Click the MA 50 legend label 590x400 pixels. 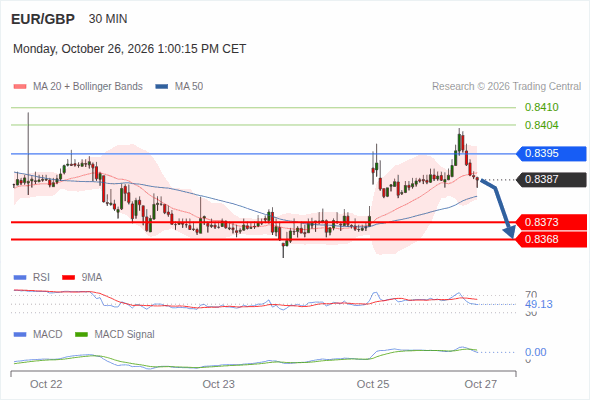[x=189, y=87]
